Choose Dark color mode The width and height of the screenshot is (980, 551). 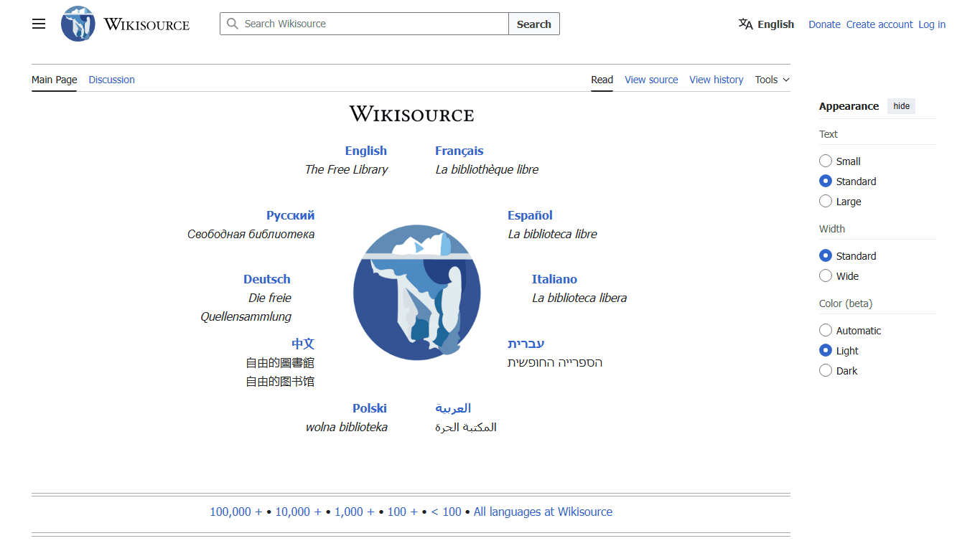tap(826, 370)
